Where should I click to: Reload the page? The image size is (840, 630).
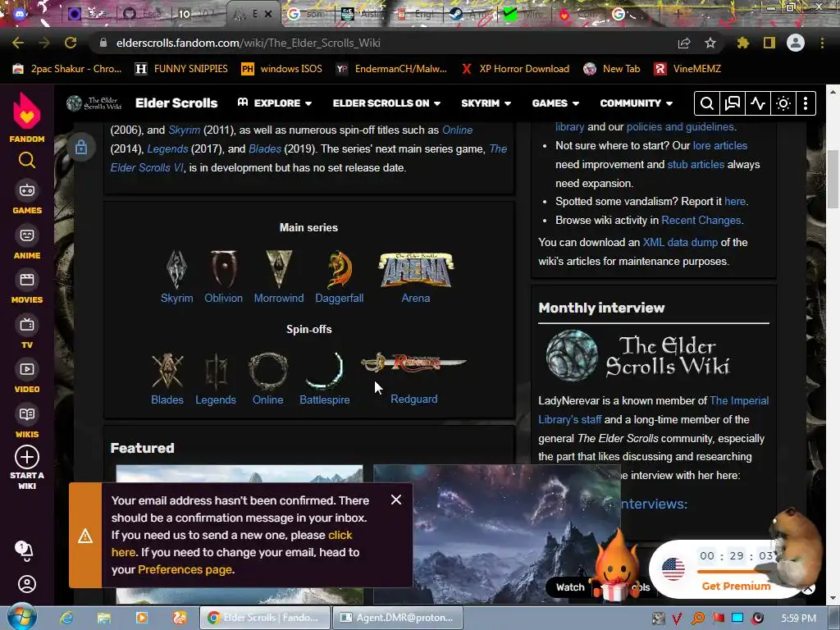[x=71, y=43]
